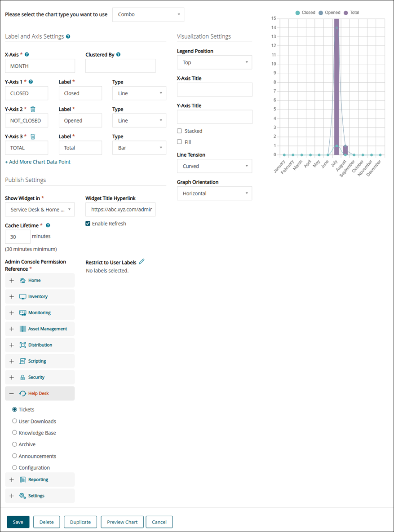Screen dimensions: 394x532
Task: Collapse the Help Desk section
Action: pos(12,394)
